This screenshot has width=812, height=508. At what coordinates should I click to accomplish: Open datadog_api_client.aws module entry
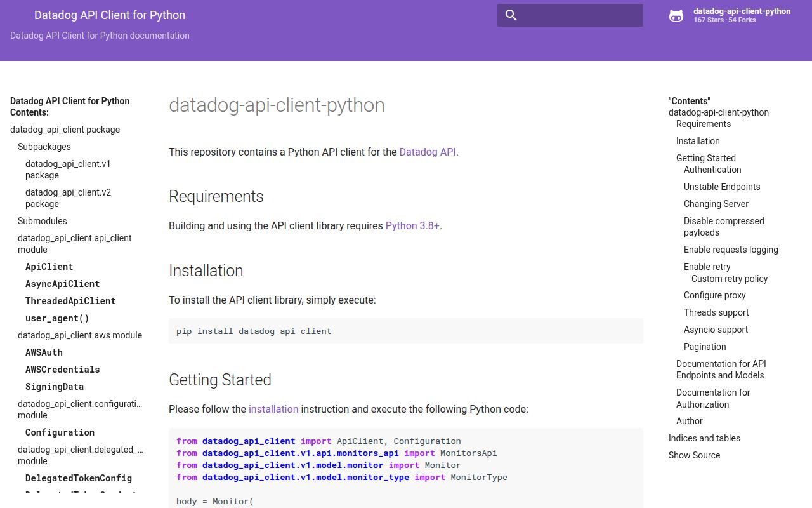(80, 335)
